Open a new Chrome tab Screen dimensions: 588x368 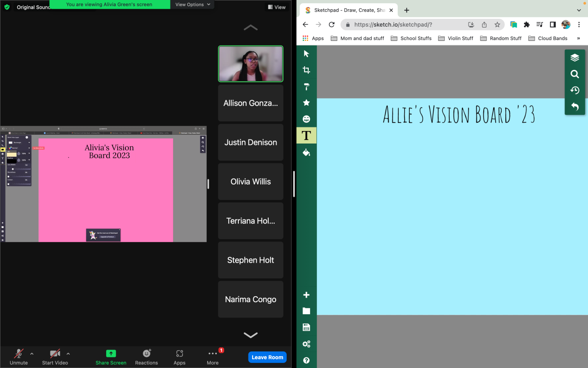pyautogui.click(x=407, y=10)
